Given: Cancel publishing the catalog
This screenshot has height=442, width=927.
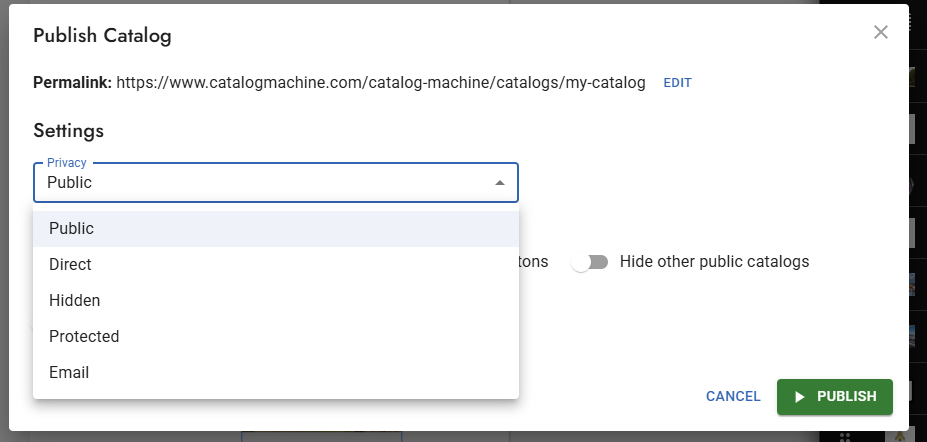Looking at the screenshot, I should coord(733,396).
